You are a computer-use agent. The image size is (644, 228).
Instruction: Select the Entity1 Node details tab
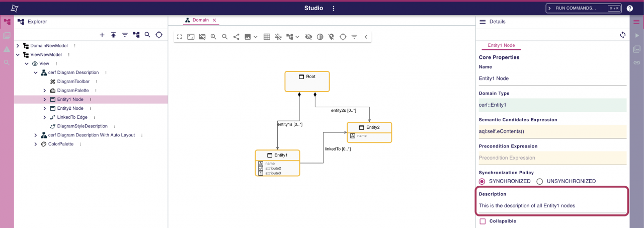click(x=501, y=45)
